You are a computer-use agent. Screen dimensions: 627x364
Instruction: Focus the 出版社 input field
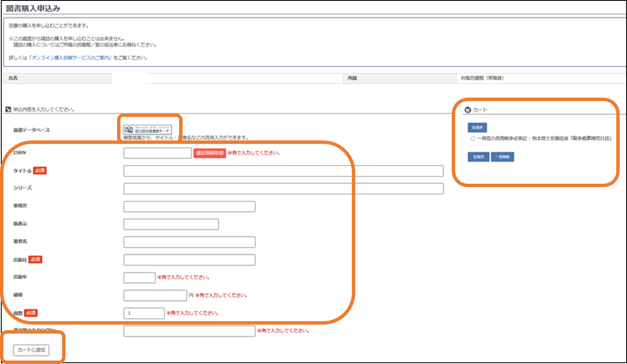tap(189, 260)
